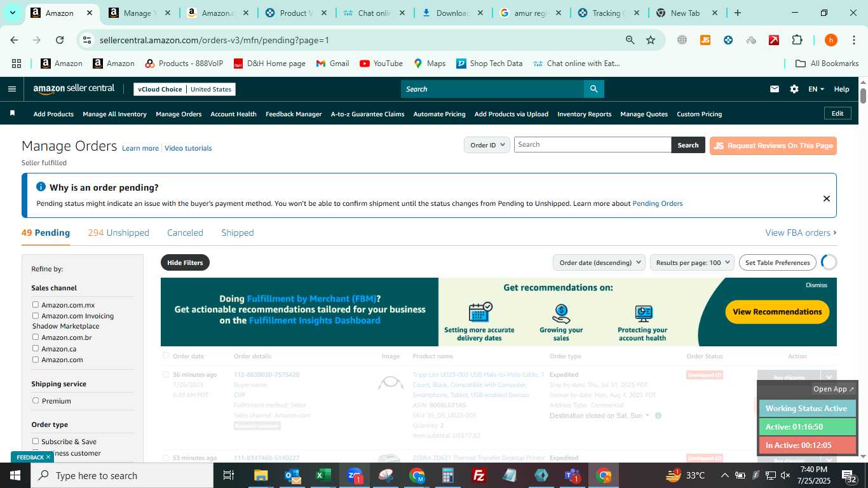868x488 pixels.
Task: Check the Amazon.com.br sales channel
Action: [x=36, y=337]
